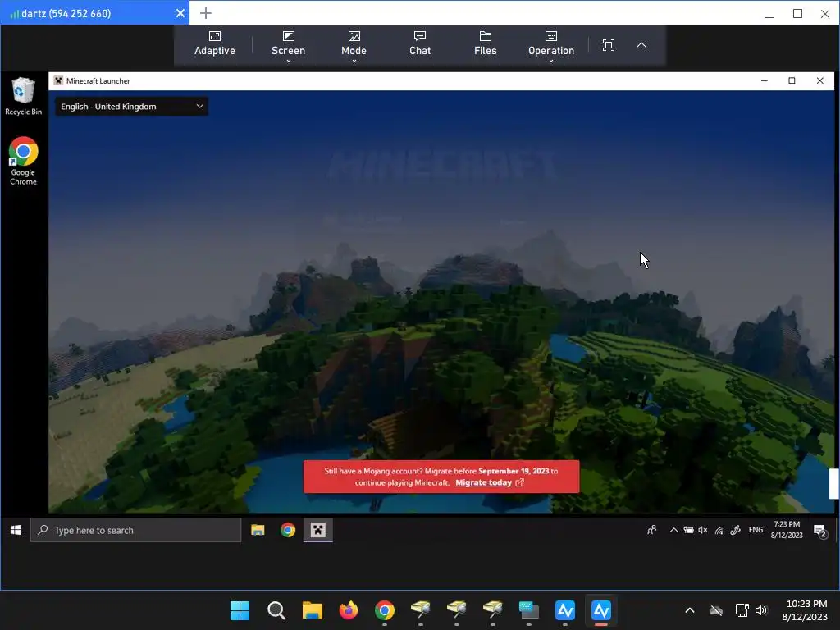Close the Minecraft Launcher window
This screenshot has height=630, width=840.
(819, 81)
